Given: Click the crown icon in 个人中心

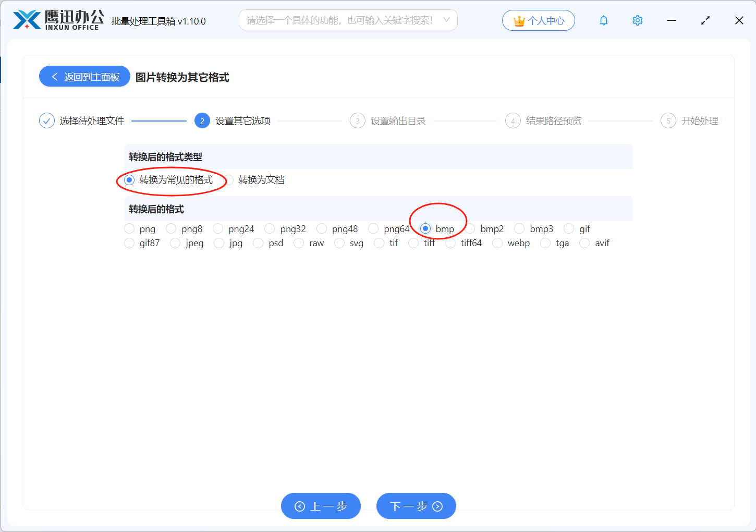Looking at the screenshot, I should [519, 21].
